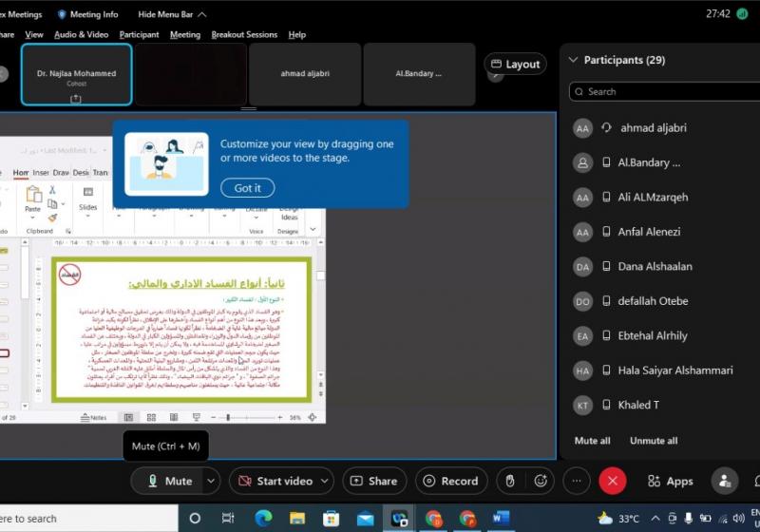This screenshot has width=760, height=532.
Task: Open the Layout options button
Action: point(515,65)
